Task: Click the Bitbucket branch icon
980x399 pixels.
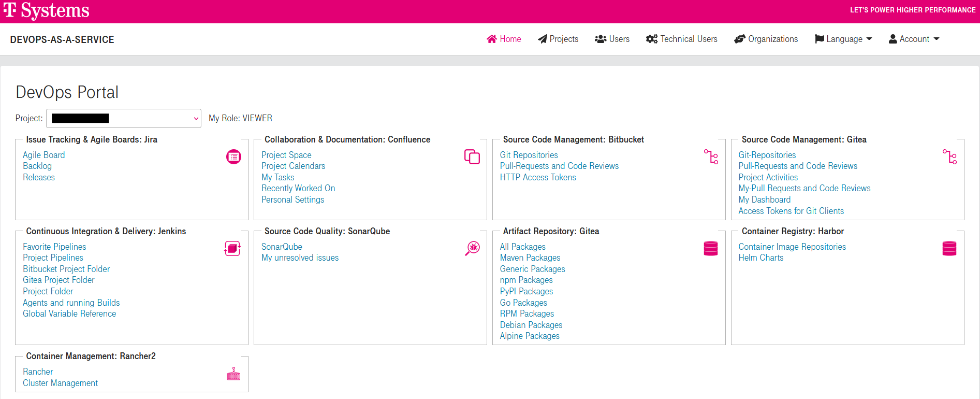Action: 711,156
